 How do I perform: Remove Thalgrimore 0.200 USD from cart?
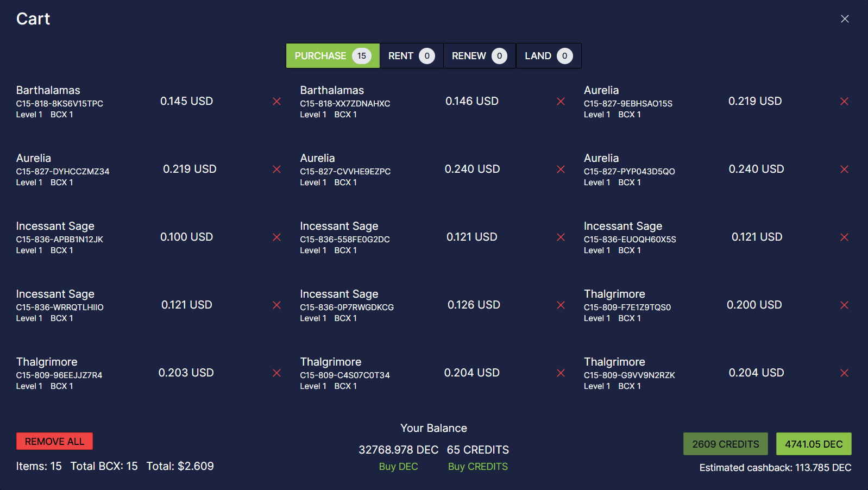(844, 305)
